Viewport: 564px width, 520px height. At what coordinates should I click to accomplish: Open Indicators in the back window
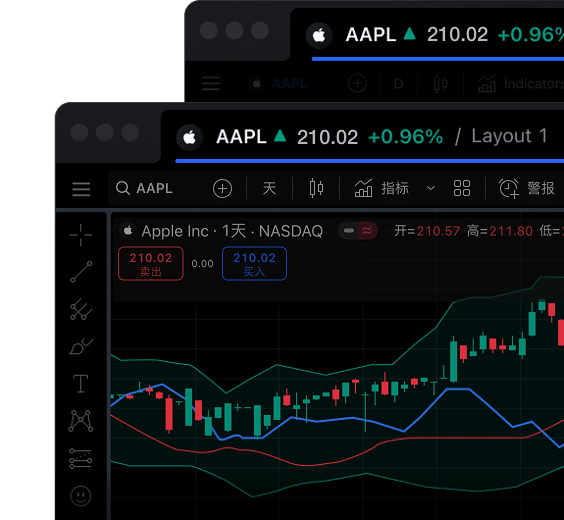[x=521, y=84]
